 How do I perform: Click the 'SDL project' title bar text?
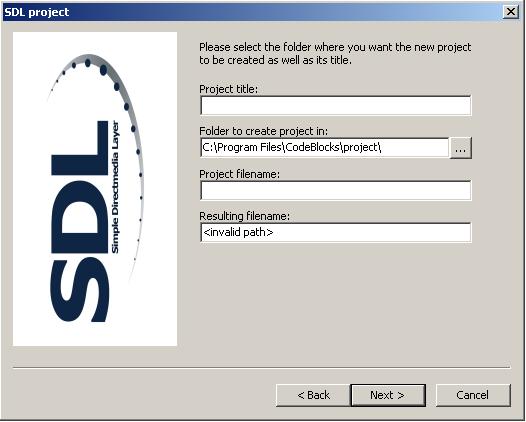coord(37,12)
